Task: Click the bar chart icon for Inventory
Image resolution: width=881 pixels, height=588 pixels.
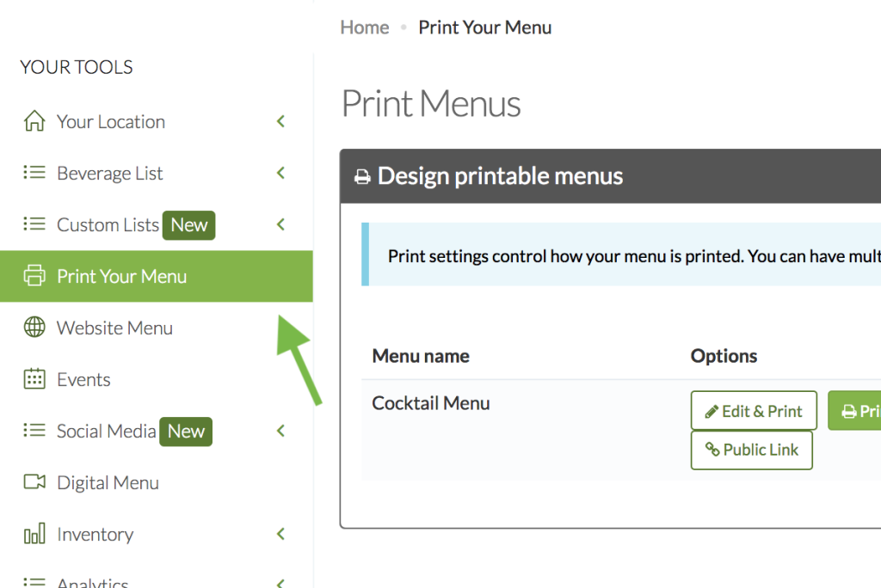Action: coord(34,535)
